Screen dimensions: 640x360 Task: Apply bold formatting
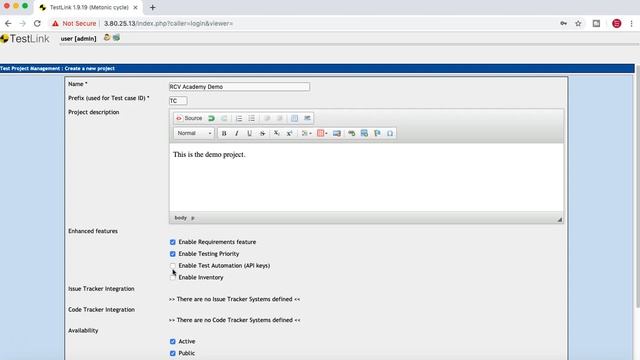point(224,133)
